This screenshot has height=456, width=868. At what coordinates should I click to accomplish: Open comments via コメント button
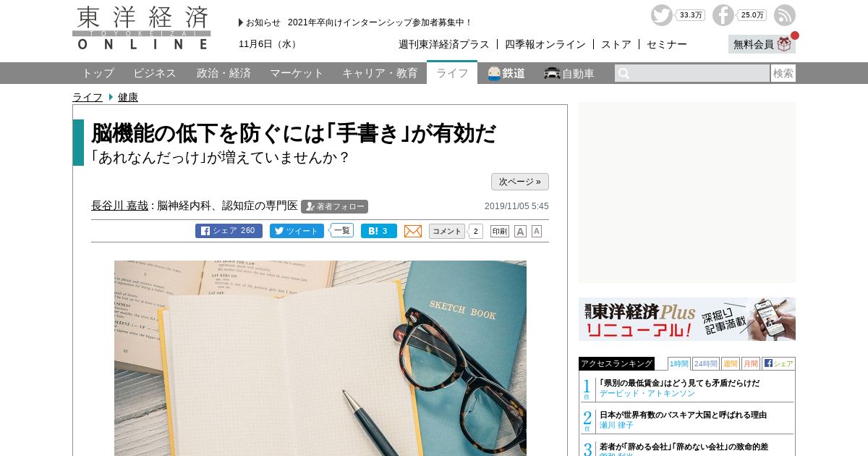[x=447, y=231]
